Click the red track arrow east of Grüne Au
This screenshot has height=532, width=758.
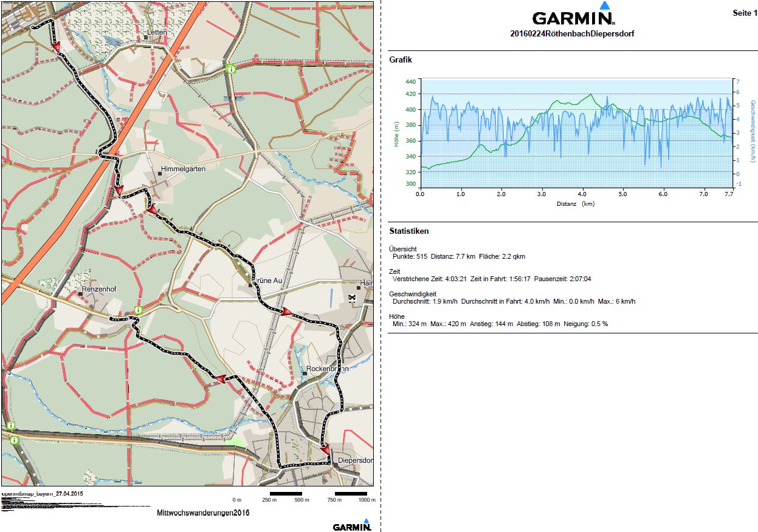coord(286,312)
